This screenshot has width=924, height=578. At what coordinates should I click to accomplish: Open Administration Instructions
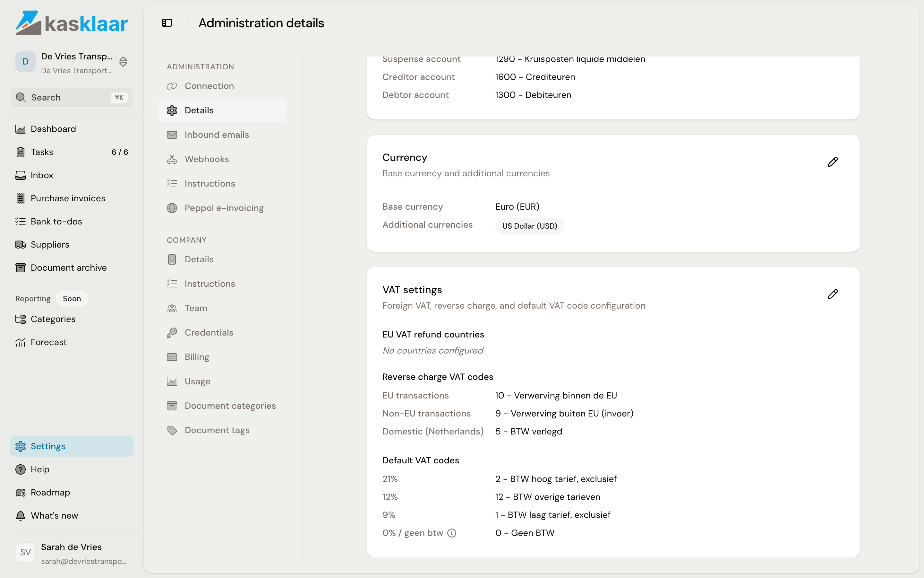[223, 184]
